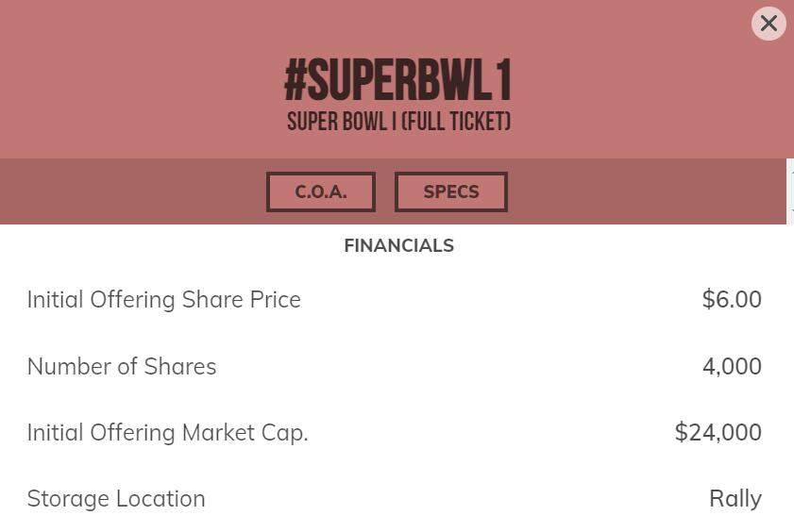Screen dimensions: 794x532
Task: Close the #SUPERBWL1 details popup
Action: pos(769,24)
